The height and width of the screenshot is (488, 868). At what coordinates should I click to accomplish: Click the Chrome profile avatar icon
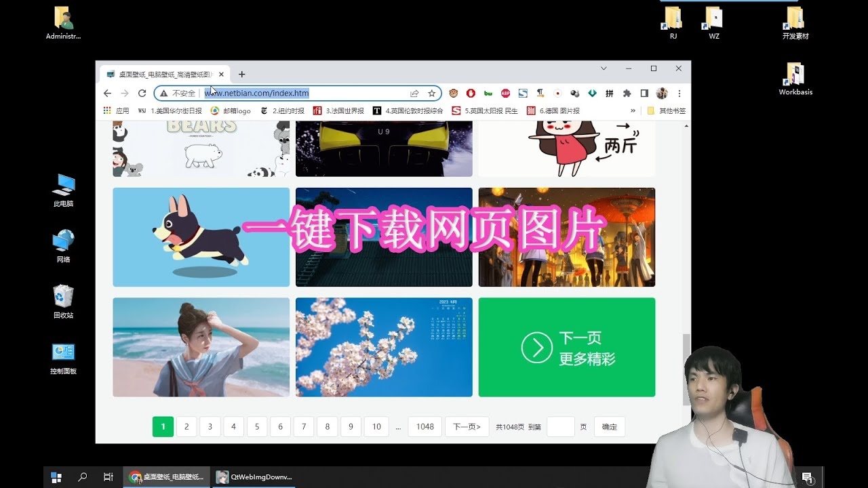tap(661, 93)
